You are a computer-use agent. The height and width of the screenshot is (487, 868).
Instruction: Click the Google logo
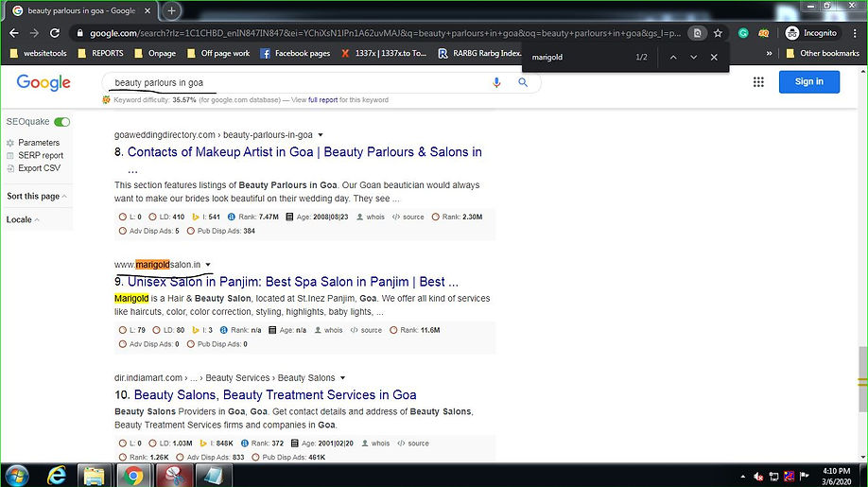[x=43, y=82]
